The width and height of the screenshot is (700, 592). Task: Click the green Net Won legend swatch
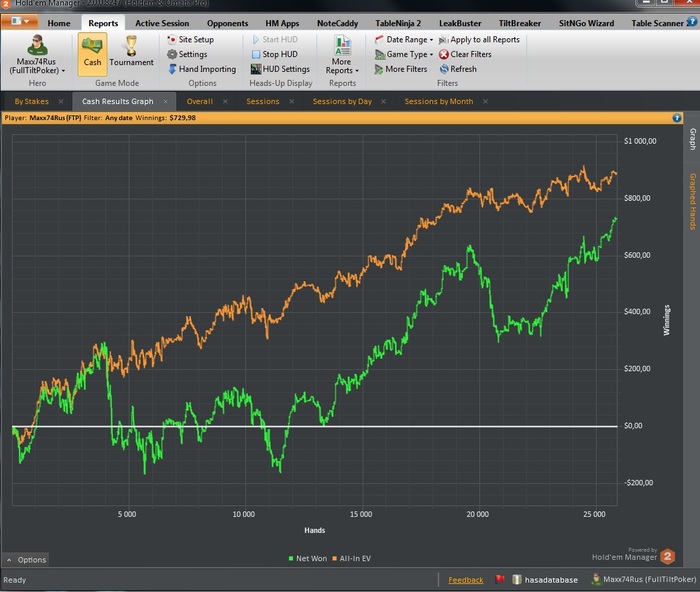(291, 559)
